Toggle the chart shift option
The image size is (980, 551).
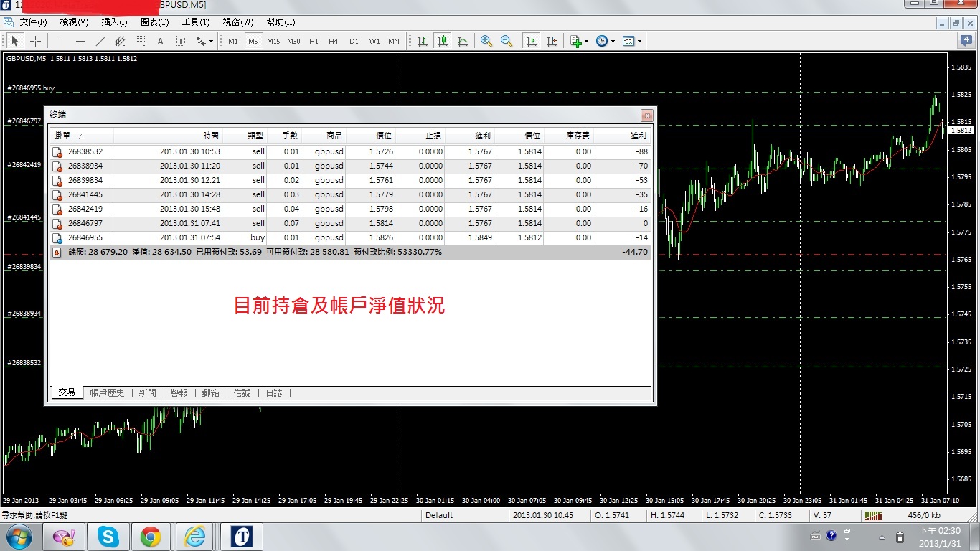[552, 41]
